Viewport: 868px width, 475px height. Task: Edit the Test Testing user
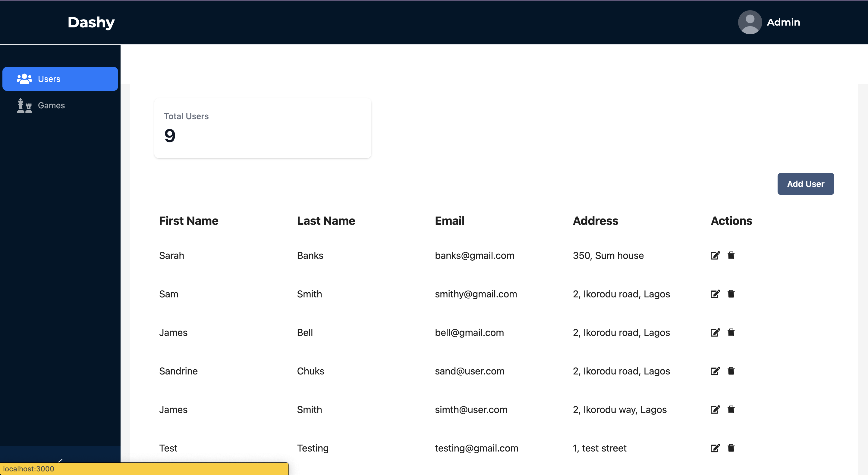715,448
